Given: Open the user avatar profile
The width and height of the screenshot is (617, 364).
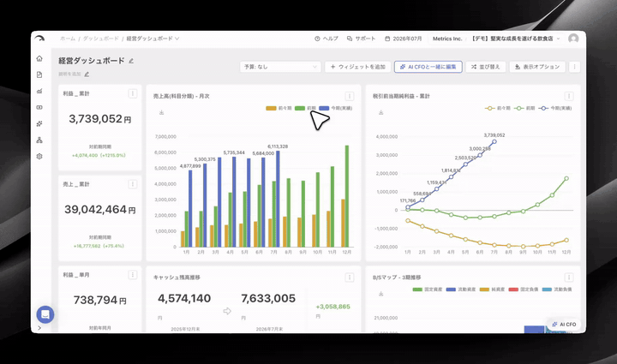Looking at the screenshot, I should [573, 39].
